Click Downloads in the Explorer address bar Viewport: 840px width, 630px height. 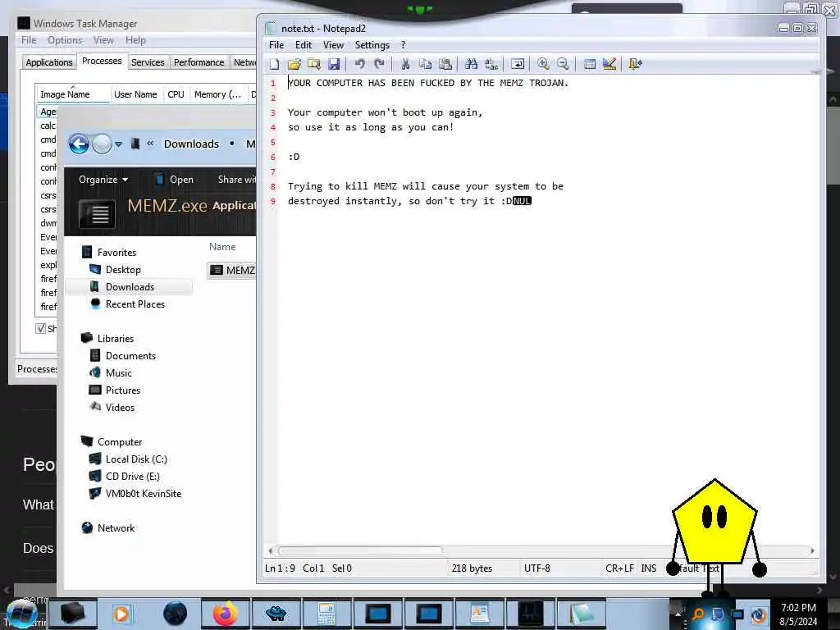tap(191, 144)
